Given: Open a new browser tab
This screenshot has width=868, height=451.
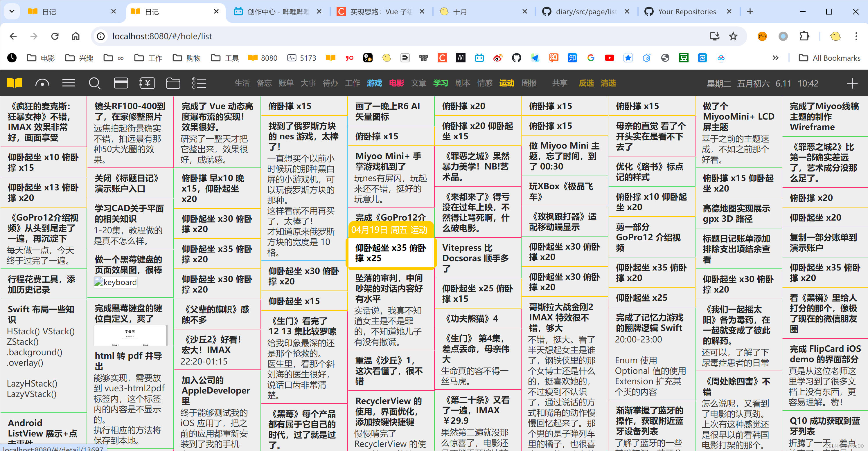Looking at the screenshot, I should tap(750, 11).
